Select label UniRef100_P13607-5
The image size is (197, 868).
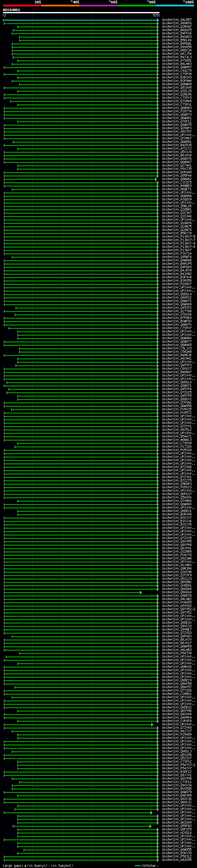[x=179, y=236]
